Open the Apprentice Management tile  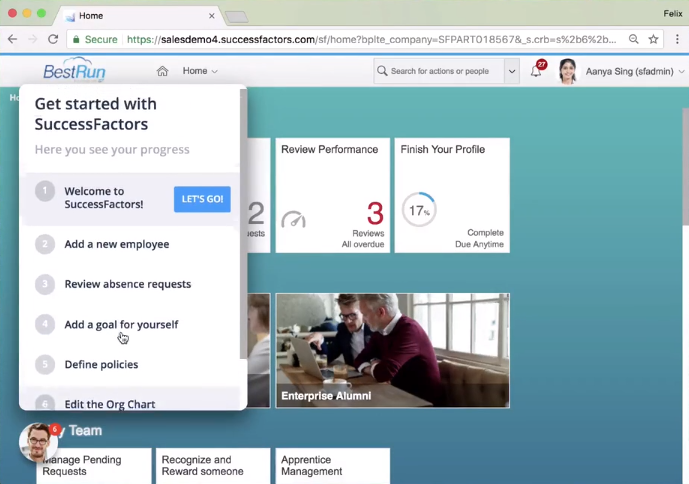tap(333, 466)
